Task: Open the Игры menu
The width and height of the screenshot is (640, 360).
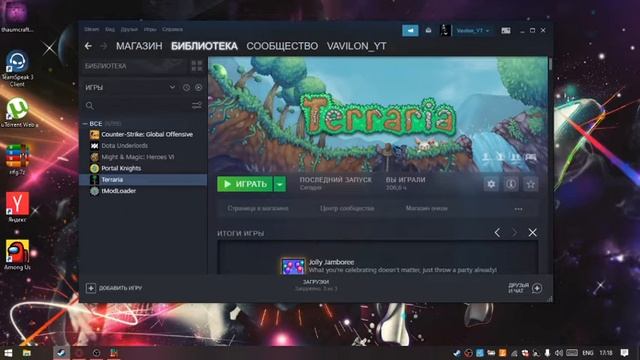Action: click(x=150, y=29)
